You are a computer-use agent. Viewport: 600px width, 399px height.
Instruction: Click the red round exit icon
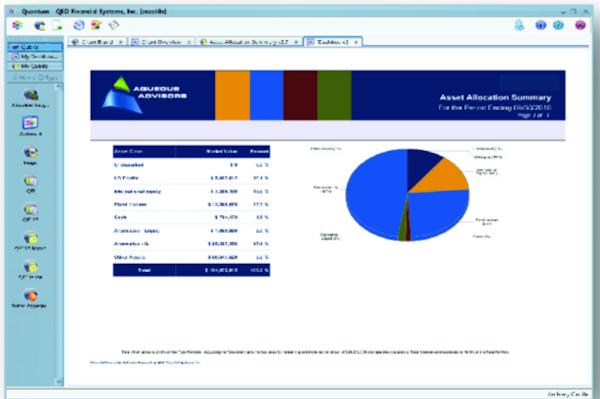tap(580, 26)
